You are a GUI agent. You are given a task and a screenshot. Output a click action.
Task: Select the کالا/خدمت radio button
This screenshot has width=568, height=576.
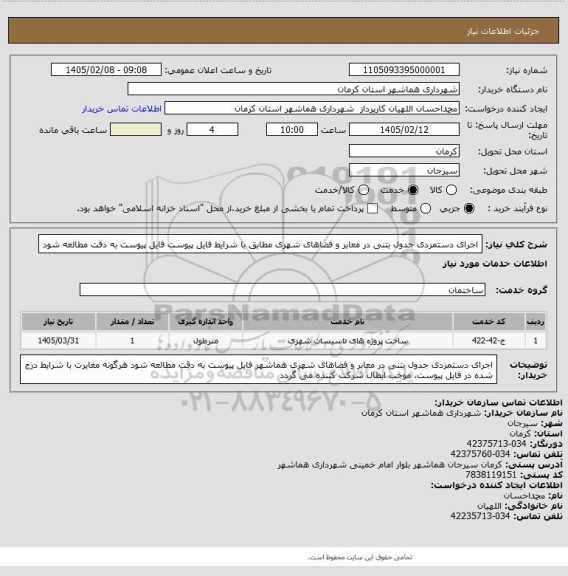pos(363,190)
